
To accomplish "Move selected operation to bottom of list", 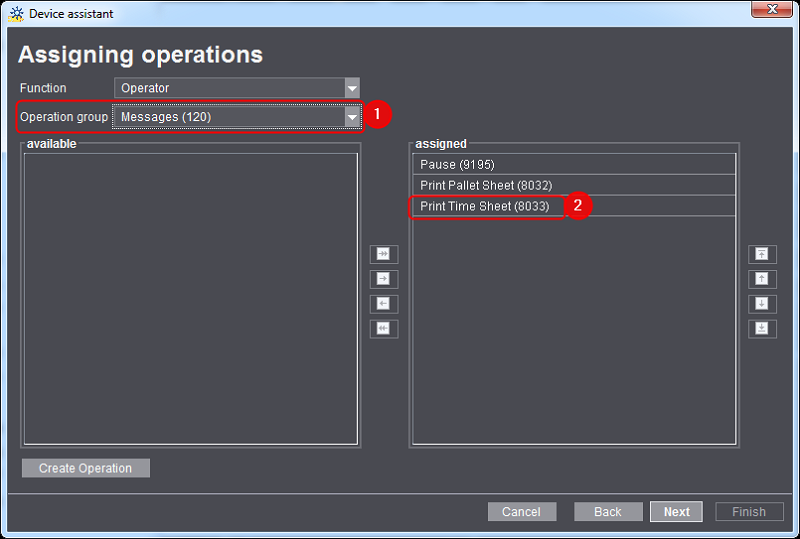I will coord(762,329).
